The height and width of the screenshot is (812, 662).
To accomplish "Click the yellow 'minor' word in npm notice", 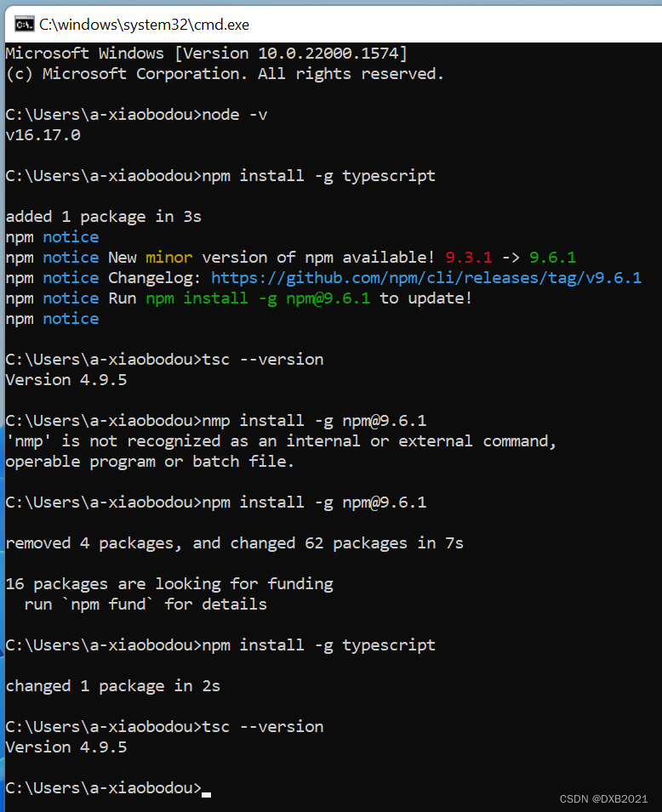I will (x=169, y=258).
